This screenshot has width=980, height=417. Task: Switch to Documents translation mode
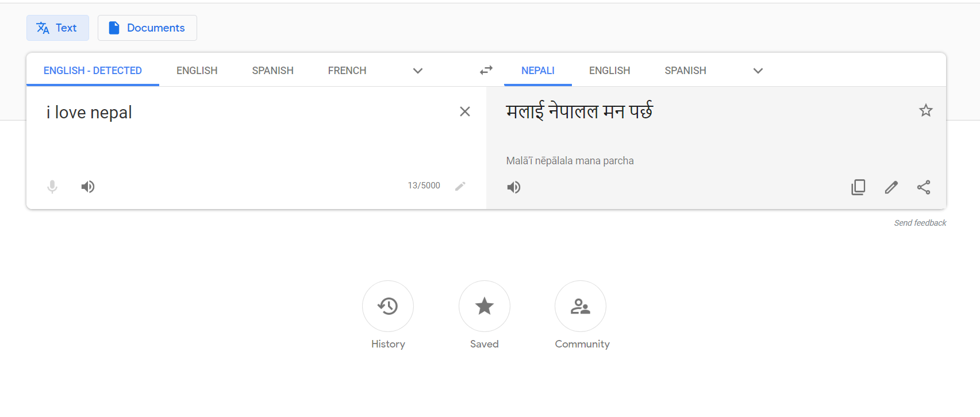click(x=147, y=28)
